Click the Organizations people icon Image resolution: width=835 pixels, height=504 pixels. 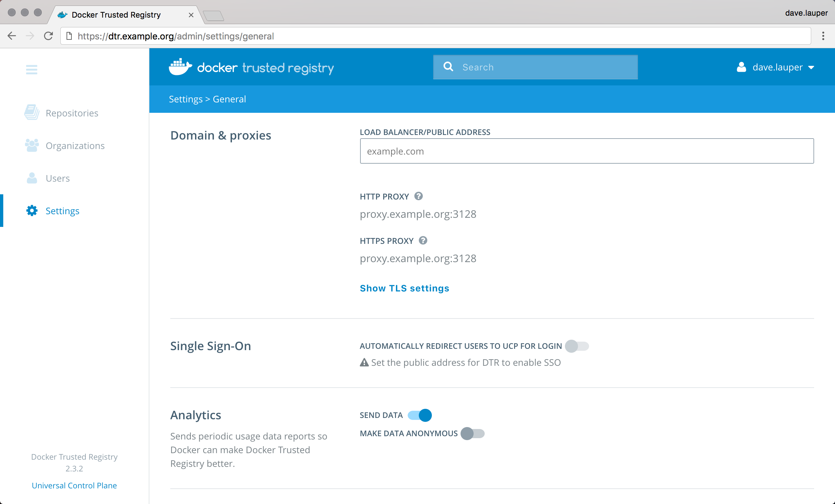pos(32,145)
